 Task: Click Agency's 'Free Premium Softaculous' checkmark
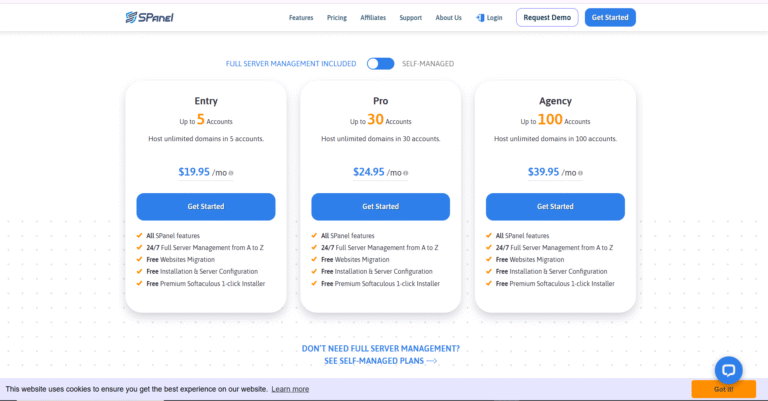(489, 283)
